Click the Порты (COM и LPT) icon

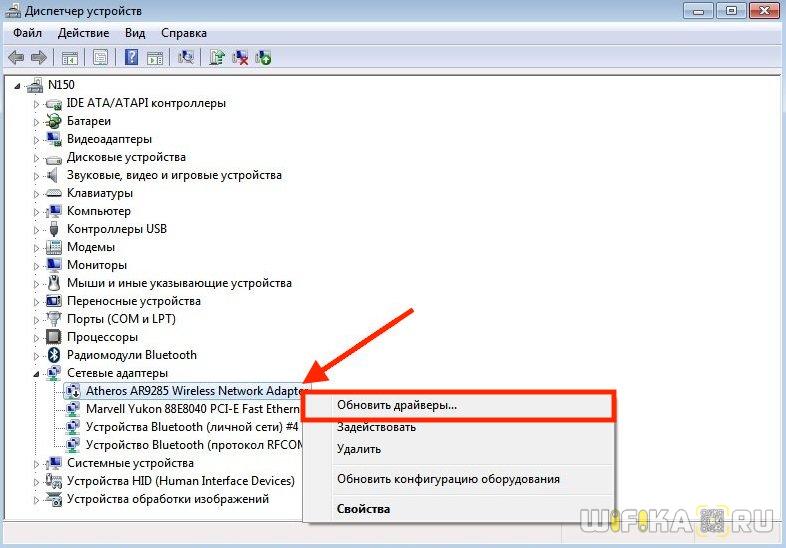click(x=53, y=319)
